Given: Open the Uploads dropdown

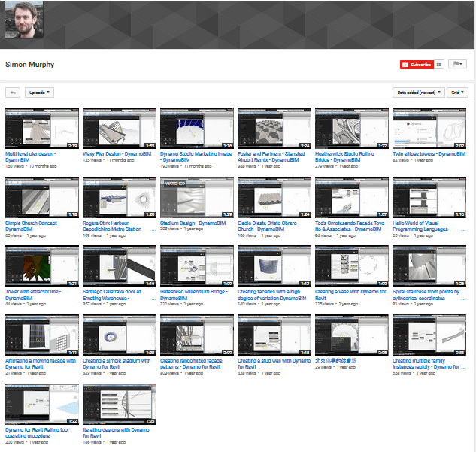Looking at the screenshot, I should [40, 93].
